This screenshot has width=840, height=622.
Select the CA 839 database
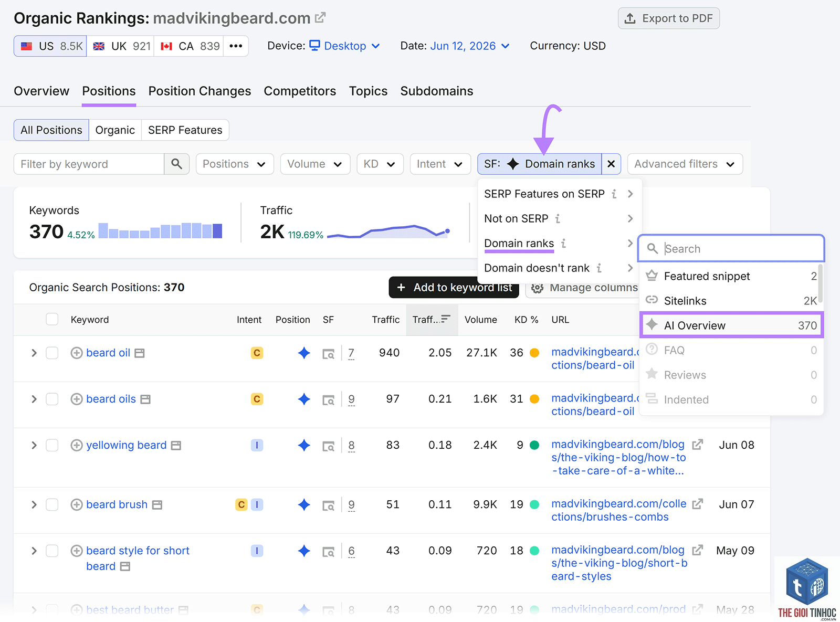click(x=189, y=46)
